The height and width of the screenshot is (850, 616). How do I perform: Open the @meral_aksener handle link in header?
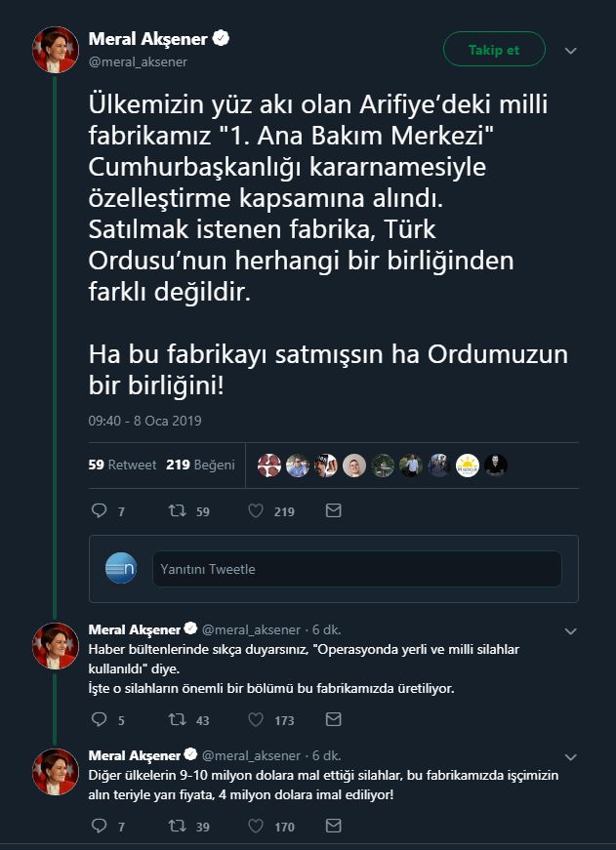coord(138,61)
